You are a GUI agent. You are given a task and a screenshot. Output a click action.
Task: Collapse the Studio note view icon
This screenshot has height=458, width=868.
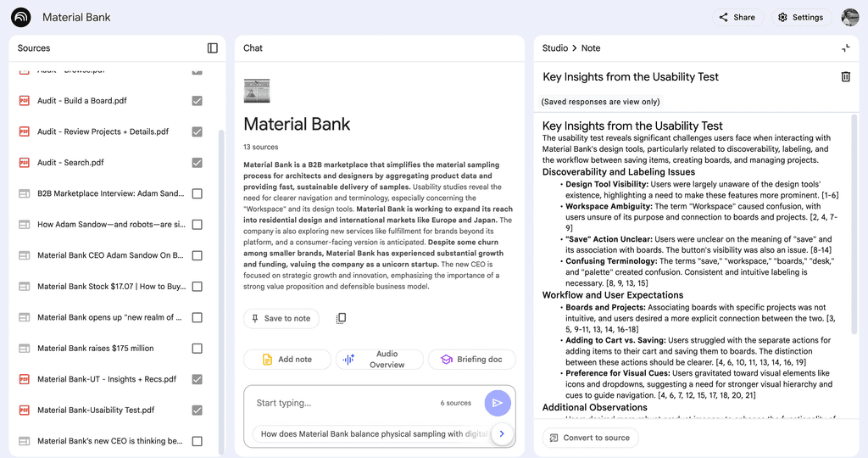click(846, 48)
